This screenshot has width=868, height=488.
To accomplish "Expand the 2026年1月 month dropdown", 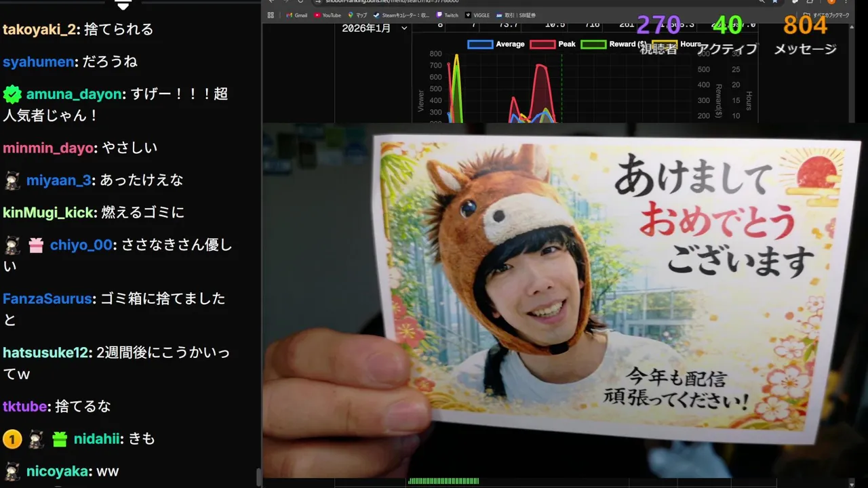I will tap(374, 28).
